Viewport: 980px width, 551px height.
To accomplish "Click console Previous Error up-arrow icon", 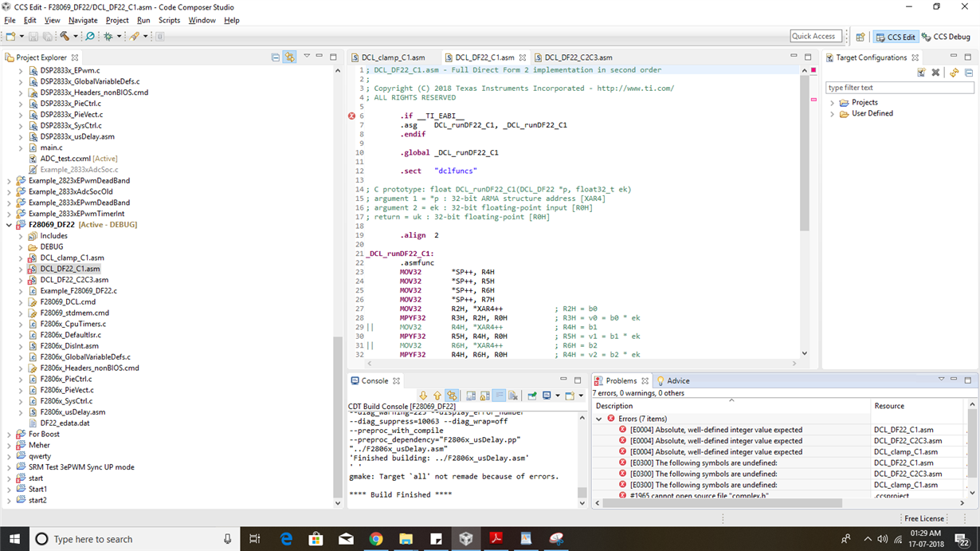I will tap(437, 395).
